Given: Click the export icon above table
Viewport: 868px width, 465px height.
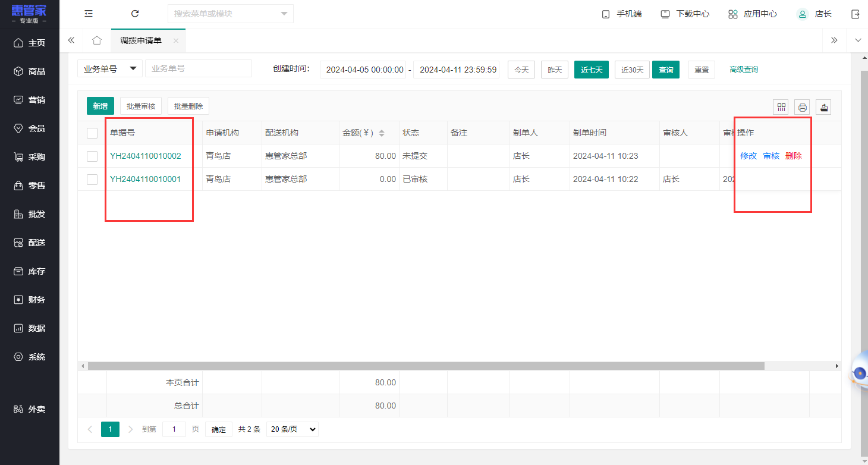Looking at the screenshot, I should [x=823, y=107].
